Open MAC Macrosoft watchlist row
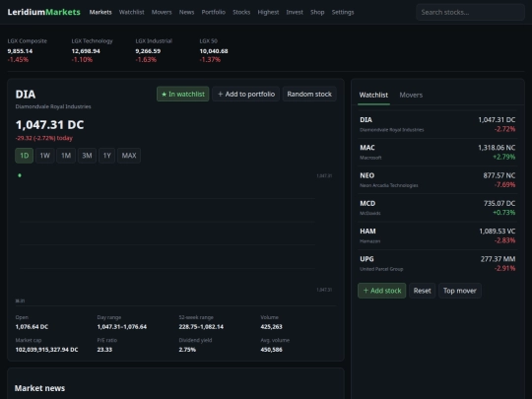 437,153
